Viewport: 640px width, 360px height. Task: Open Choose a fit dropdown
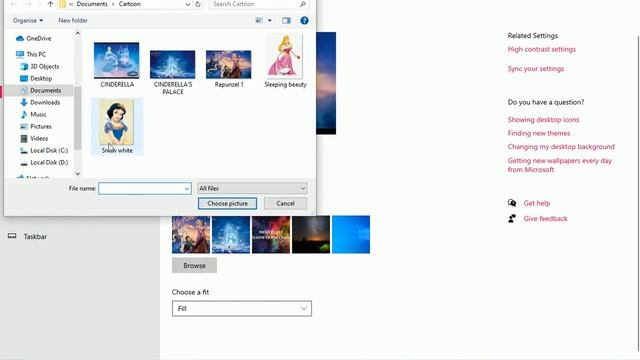242,309
